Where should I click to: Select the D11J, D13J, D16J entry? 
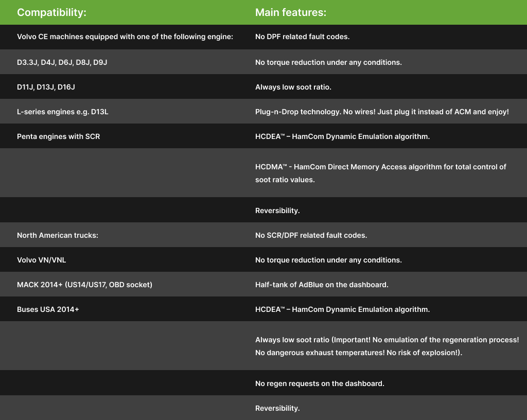pos(46,87)
